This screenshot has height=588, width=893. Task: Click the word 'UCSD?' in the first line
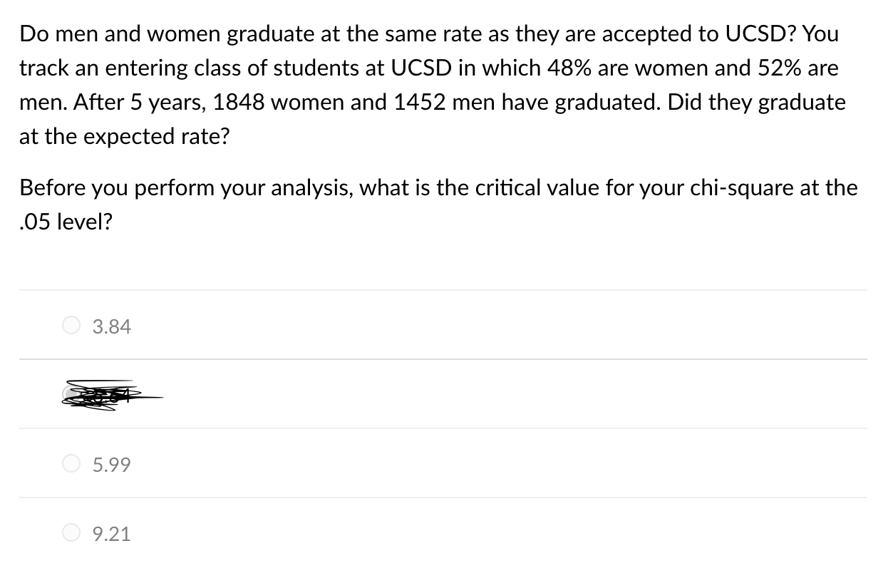[762, 33]
